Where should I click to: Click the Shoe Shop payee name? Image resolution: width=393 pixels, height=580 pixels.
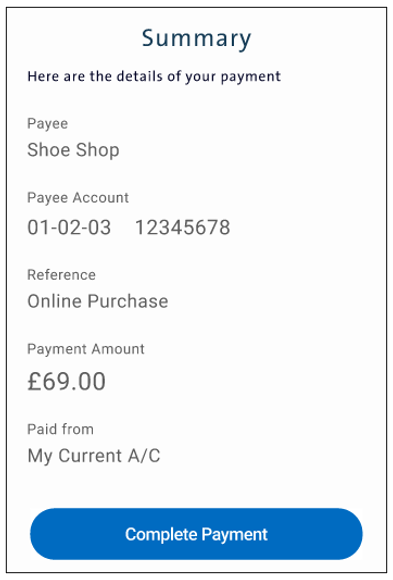[x=73, y=150]
